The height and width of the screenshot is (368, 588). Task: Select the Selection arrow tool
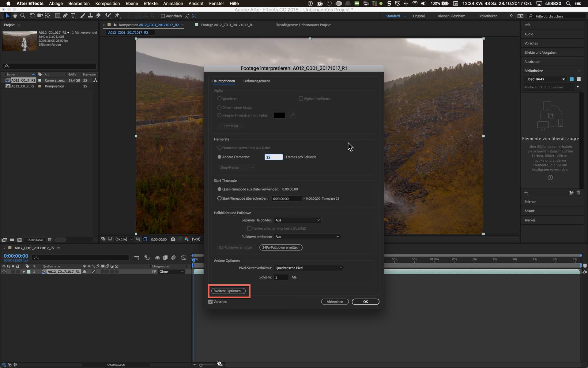8,16
